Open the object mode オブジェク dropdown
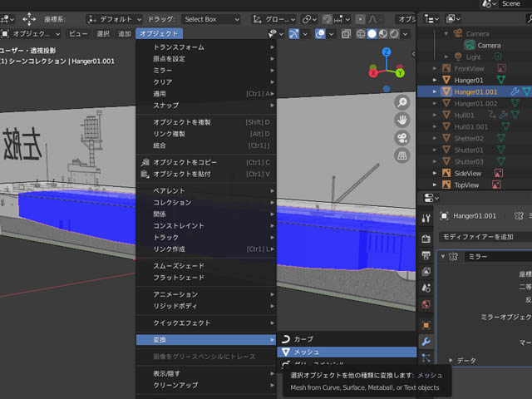532x399 pixels. 31,33
